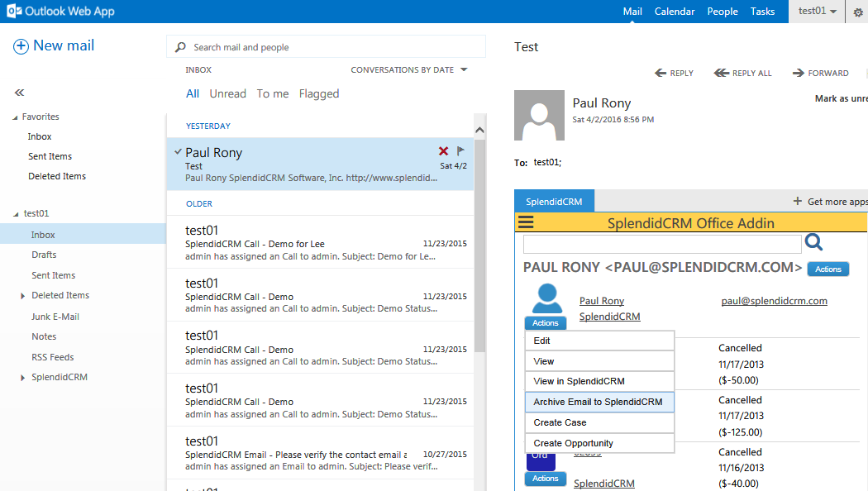Image resolution: width=868 pixels, height=491 pixels.
Task: Click into Search mail and people field
Action: coord(326,47)
